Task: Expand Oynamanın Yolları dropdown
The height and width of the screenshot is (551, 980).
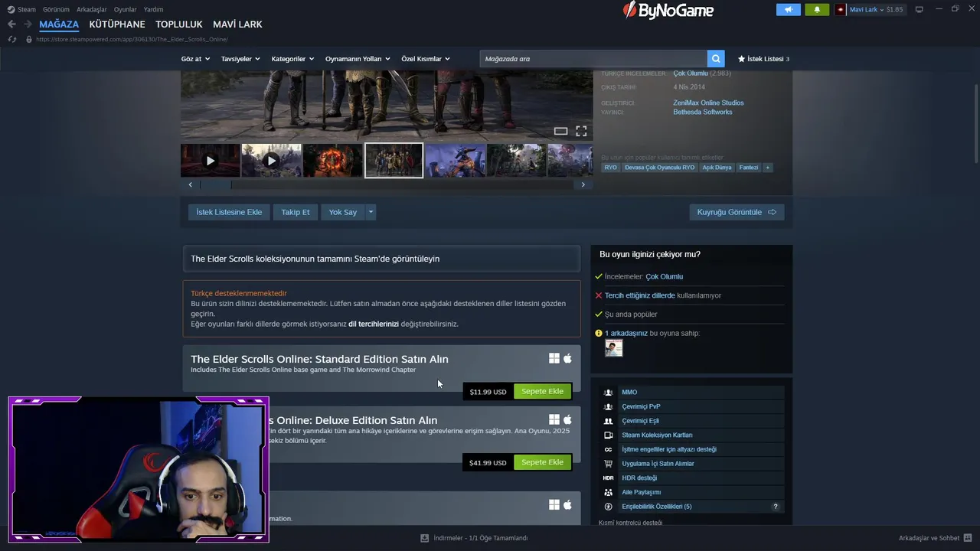Action: (358, 59)
